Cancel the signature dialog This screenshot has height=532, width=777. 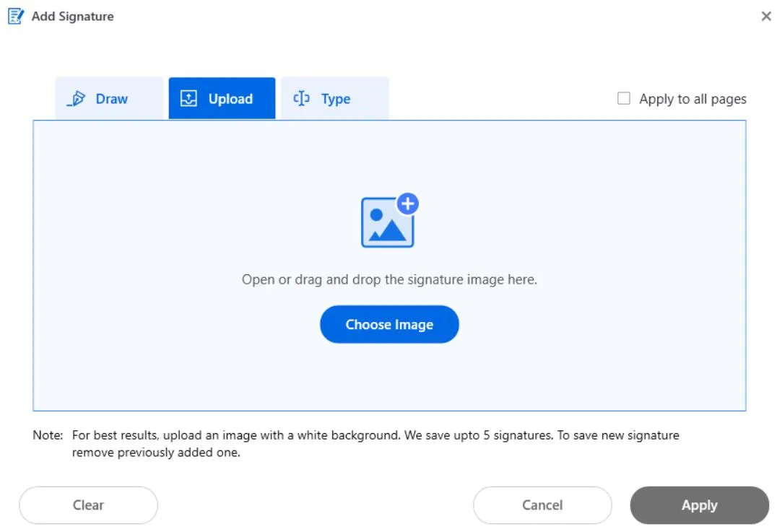pyautogui.click(x=542, y=505)
